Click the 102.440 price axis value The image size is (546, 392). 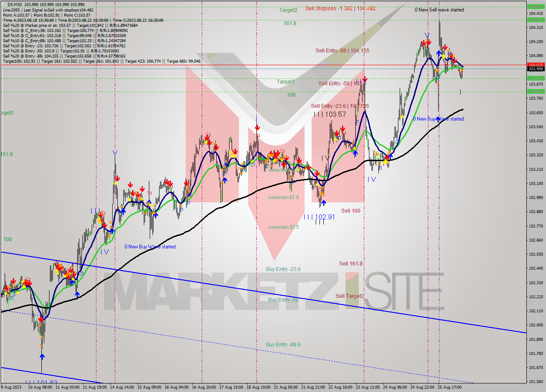click(536, 268)
